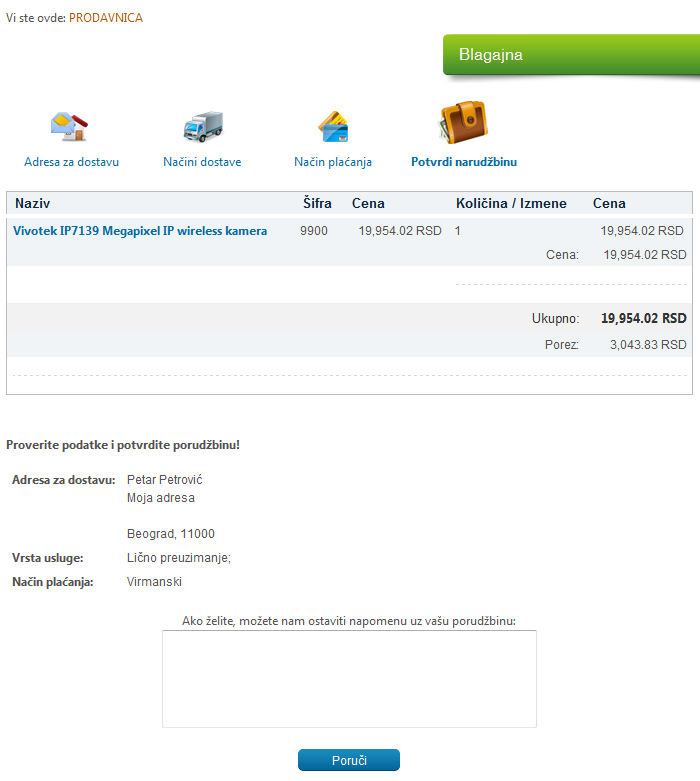Click the wallet confirm order icon
Screen dimensions: 700x781
pyautogui.click(x=463, y=123)
